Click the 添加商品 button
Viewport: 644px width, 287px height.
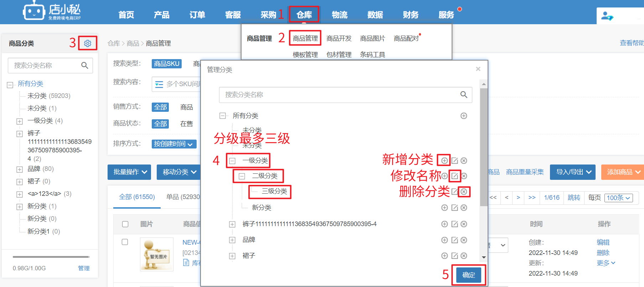tap(623, 172)
